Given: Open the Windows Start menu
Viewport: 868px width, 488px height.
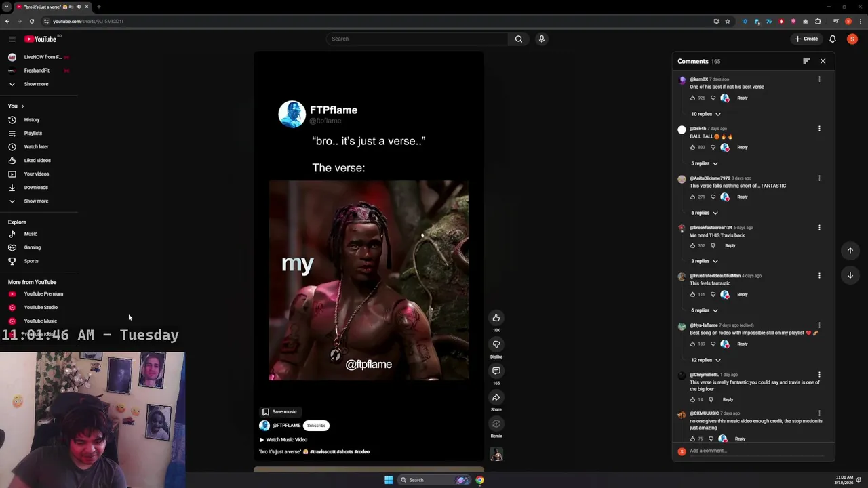Looking at the screenshot, I should click(x=389, y=480).
